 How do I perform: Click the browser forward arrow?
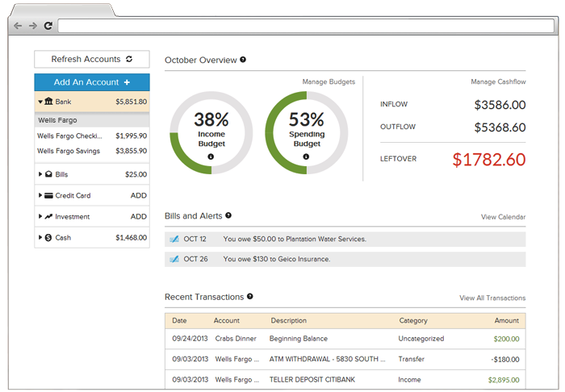(33, 26)
